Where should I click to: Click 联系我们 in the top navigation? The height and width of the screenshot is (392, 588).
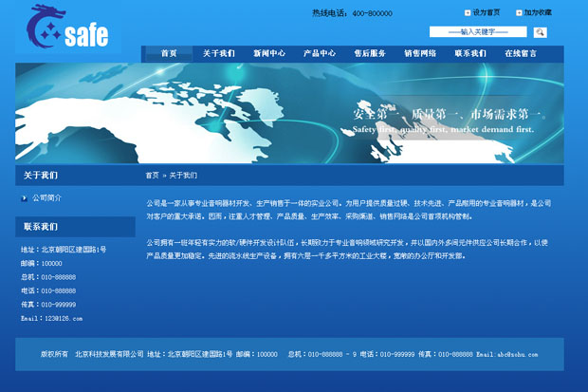pos(470,54)
